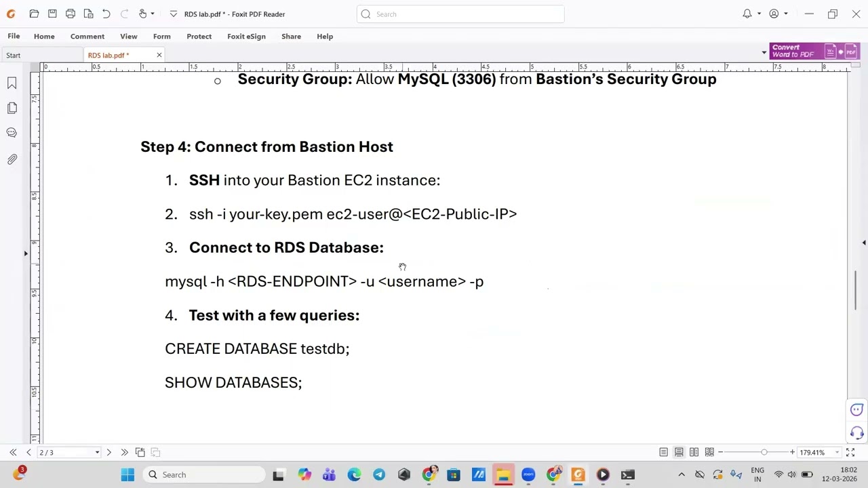Select Single Page view mode
The width and height of the screenshot is (868, 488).
663,452
